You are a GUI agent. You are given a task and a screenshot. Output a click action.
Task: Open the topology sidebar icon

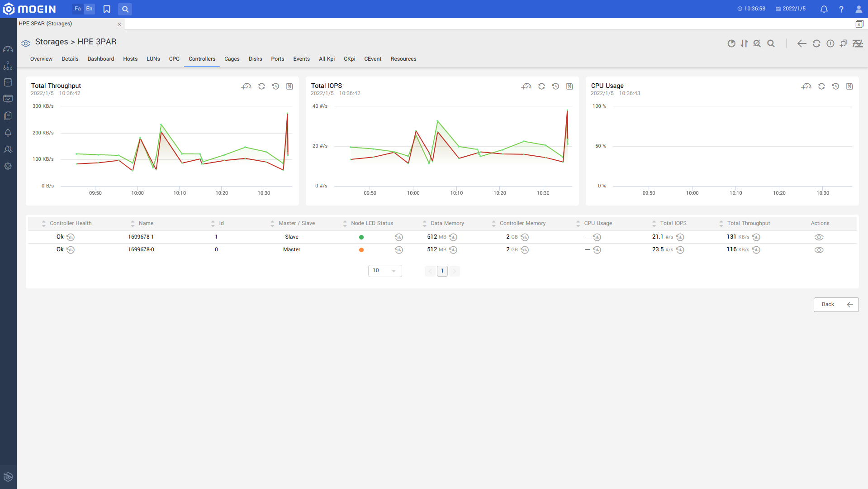pyautogui.click(x=8, y=66)
